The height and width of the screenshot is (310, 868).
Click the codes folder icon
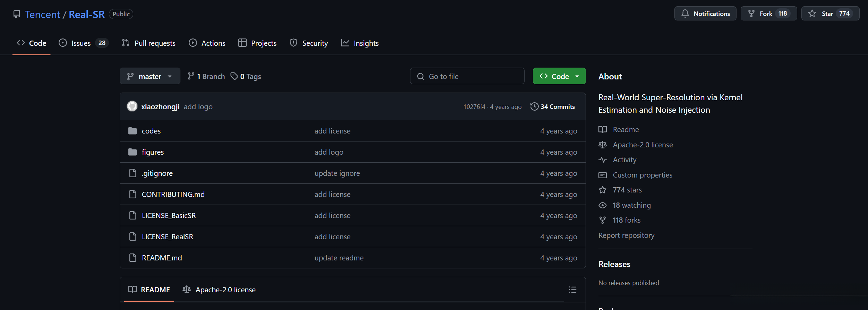pyautogui.click(x=133, y=131)
